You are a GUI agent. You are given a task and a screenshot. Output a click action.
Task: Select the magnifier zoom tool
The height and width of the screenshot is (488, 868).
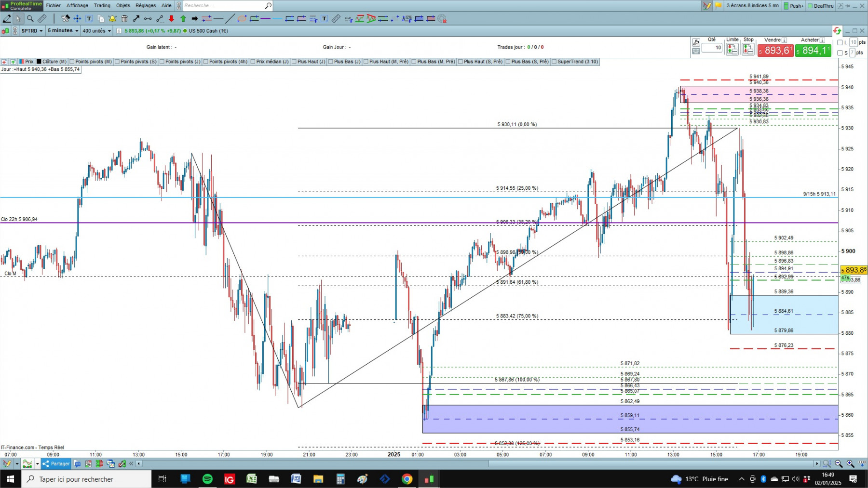pos(30,19)
